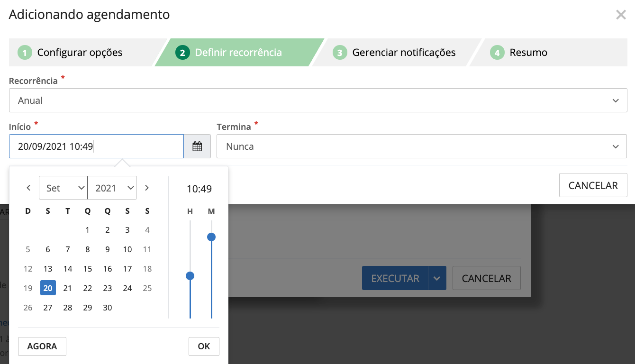Viewport: 635px width, 364px height.
Task: Click the EXECUTAR button in background window
Action: (x=395, y=278)
